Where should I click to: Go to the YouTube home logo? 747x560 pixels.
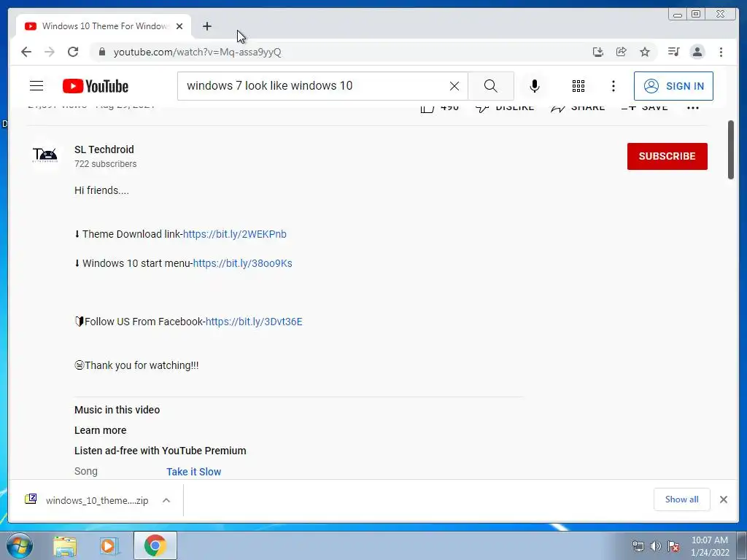coord(96,86)
